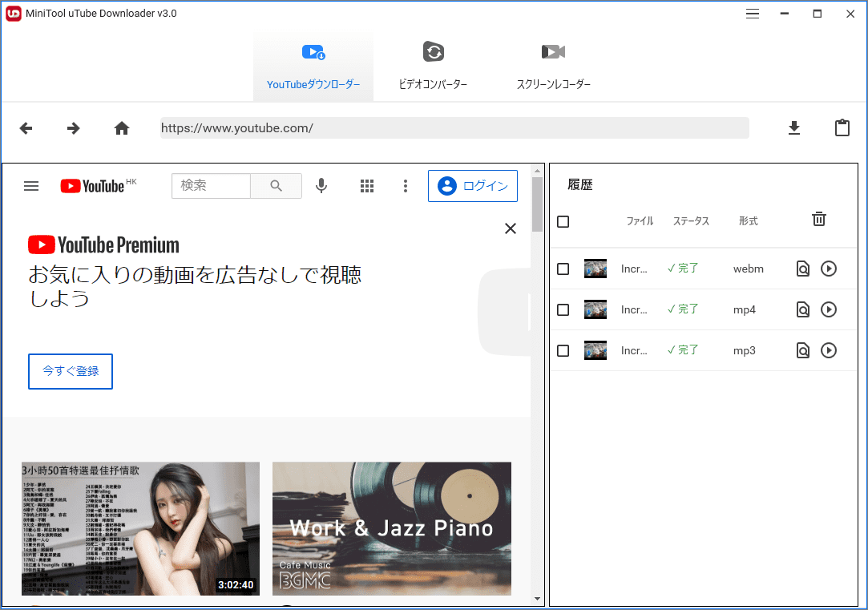Open the ビデオコンバーター tab
868x610 pixels.
pos(433,67)
